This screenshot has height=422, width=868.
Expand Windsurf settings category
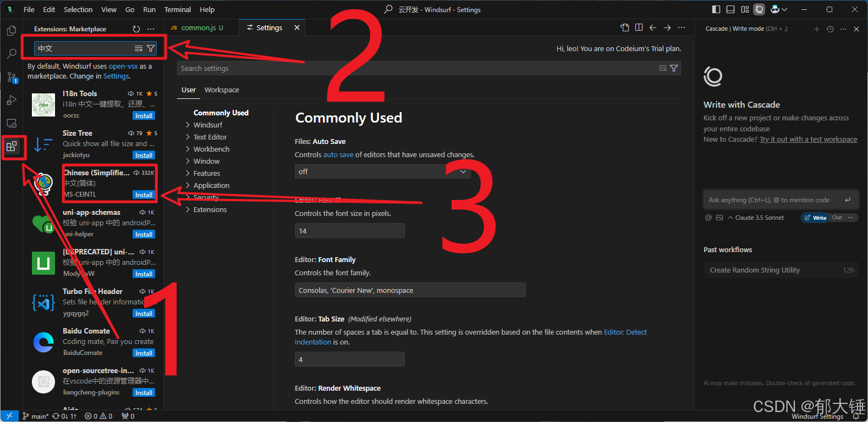click(x=208, y=125)
